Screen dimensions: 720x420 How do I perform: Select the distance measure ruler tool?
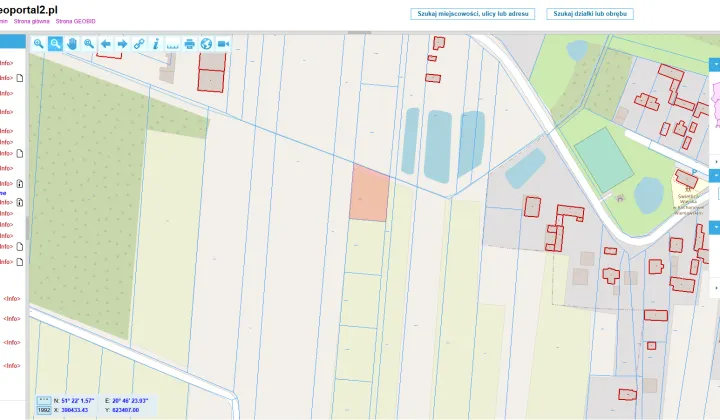tap(173, 44)
